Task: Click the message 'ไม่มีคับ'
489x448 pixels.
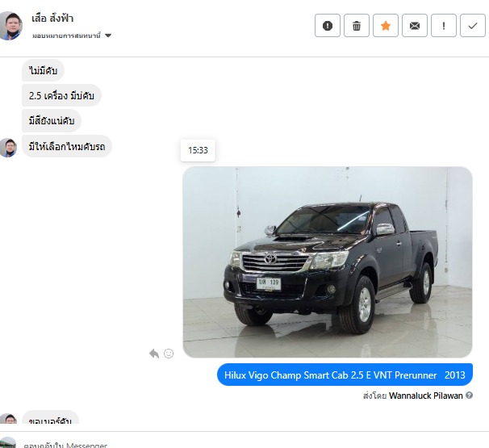Action: click(x=43, y=70)
